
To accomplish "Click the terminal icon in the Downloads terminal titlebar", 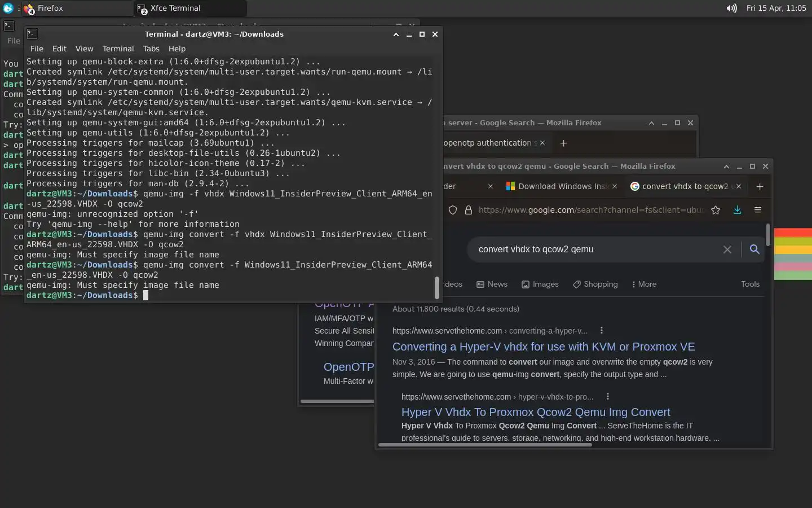I will (32, 34).
